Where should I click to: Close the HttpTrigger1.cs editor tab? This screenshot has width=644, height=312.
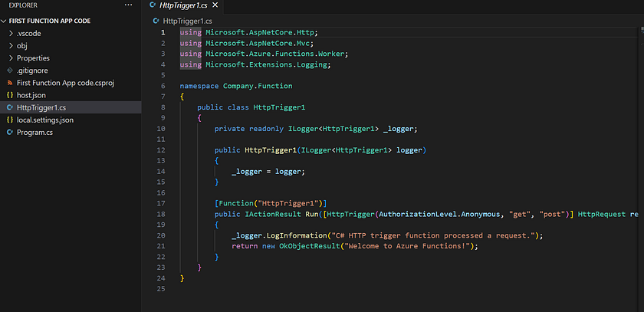coord(215,5)
